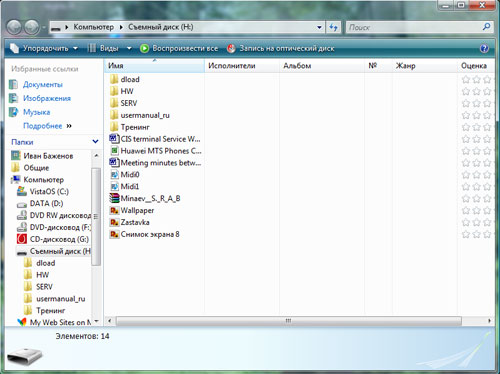The width and height of the screenshot is (500, 374).
Task: Click Воспроизвести все toolbar button
Action: tap(179, 49)
